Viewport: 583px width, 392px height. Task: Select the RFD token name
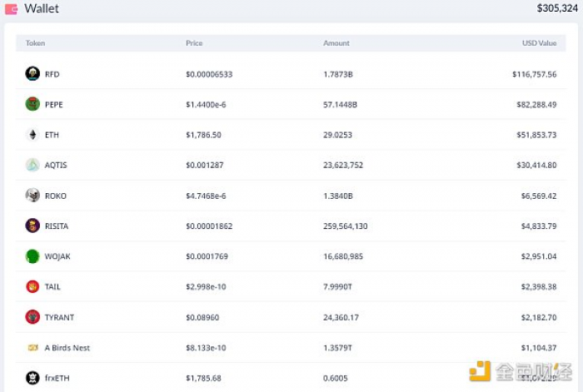(52, 74)
